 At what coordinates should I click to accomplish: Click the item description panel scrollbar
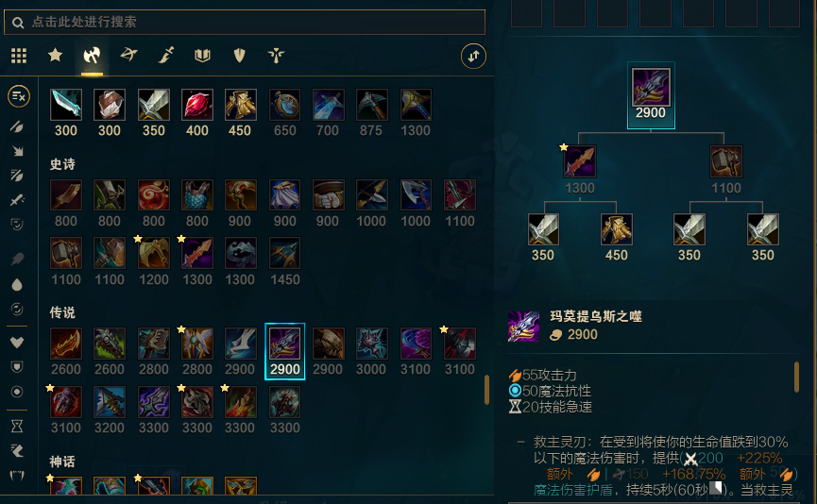pos(796,377)
